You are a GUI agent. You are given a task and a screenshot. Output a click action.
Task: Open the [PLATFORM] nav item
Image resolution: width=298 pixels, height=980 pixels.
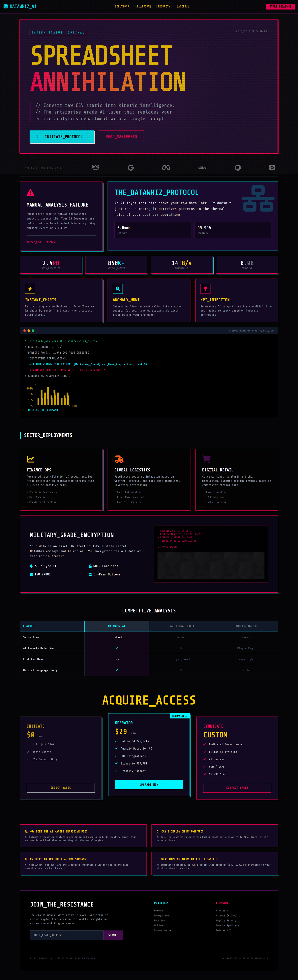pyautogui.click(x=143, y=7)
